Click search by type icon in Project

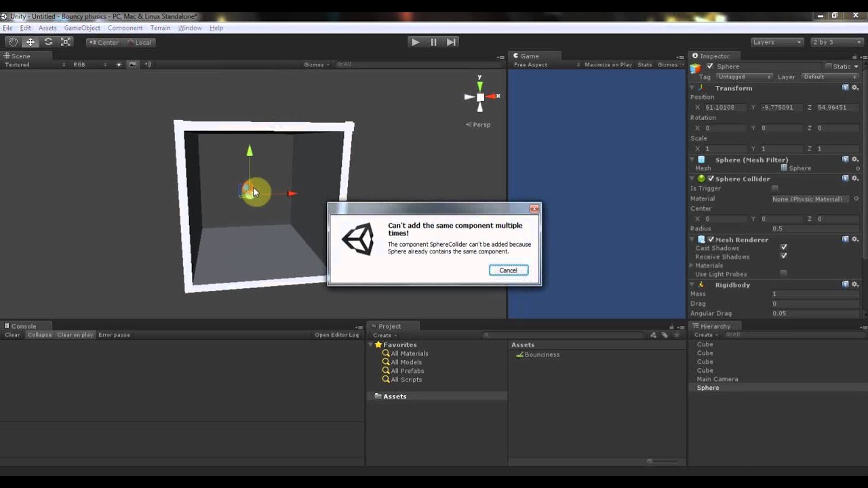point(654,335)
